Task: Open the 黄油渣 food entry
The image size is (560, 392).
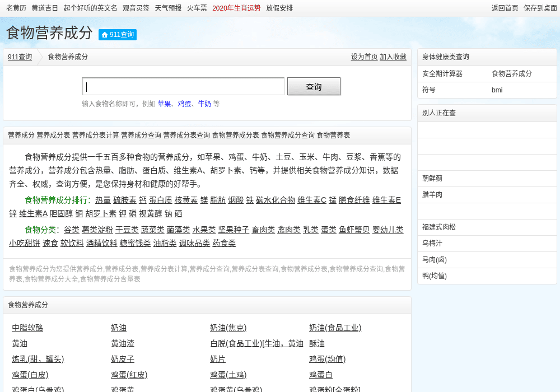Action: tap(123, 343)
